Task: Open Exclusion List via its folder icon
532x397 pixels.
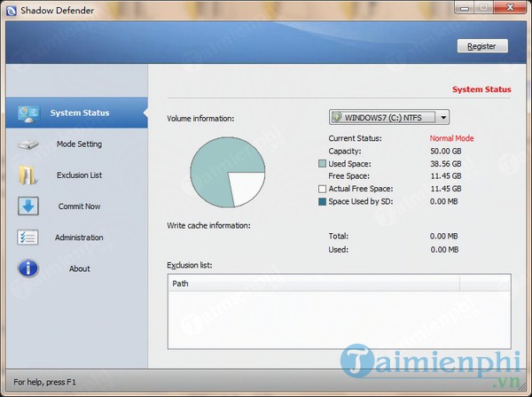Action: click(x=28, y=175)
